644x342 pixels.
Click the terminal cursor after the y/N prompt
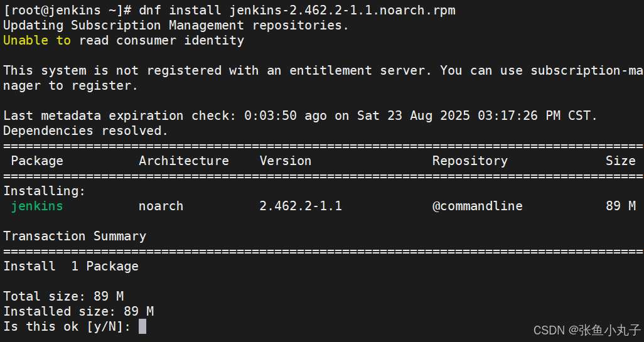tap(142, 326)
